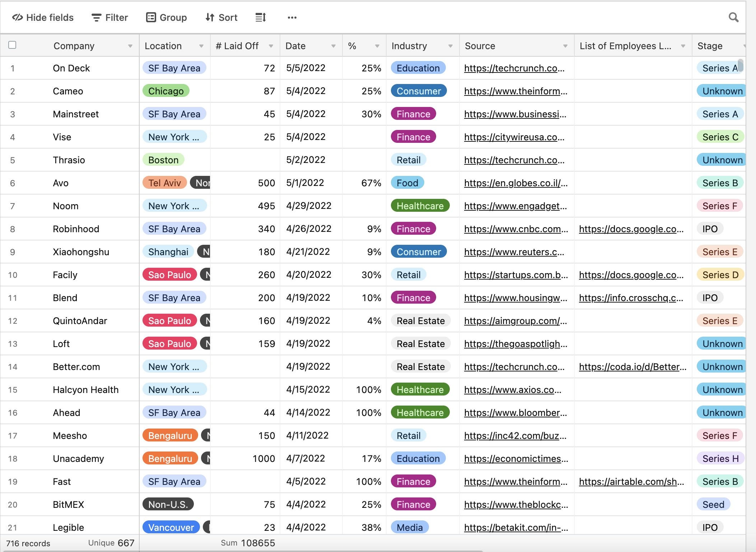Viewport: 756px width, 552px height.
Task: Expand the Industry column dropdown arrow
Action: [x=451, y=46]
